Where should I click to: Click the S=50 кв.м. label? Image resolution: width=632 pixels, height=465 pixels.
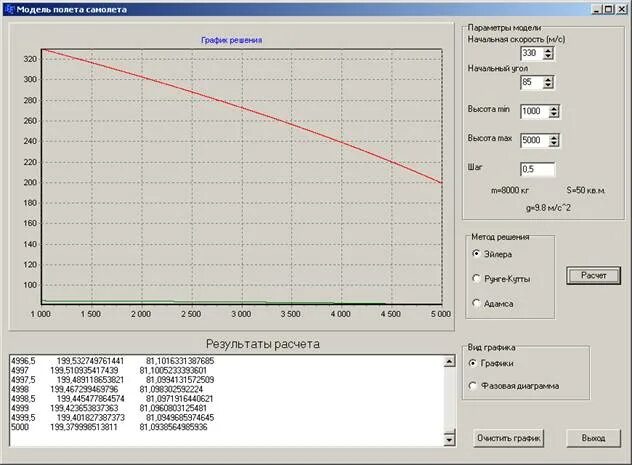586,190
